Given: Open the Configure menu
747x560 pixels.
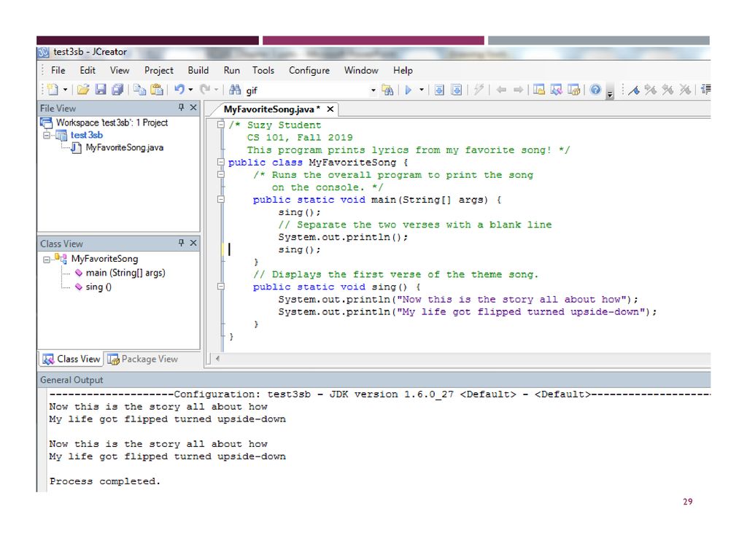Looking at the screenshot, I should [x=309, y=71].
